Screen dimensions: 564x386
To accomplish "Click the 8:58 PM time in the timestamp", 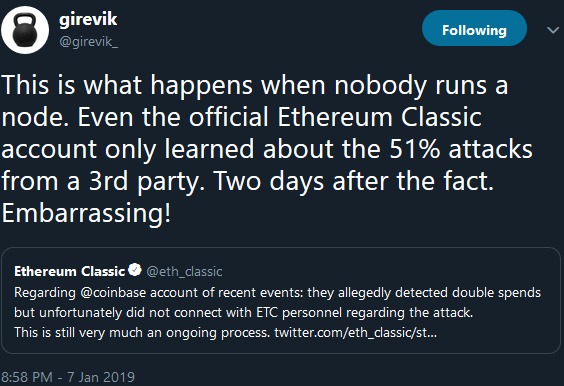I will (x=27, y=377).
